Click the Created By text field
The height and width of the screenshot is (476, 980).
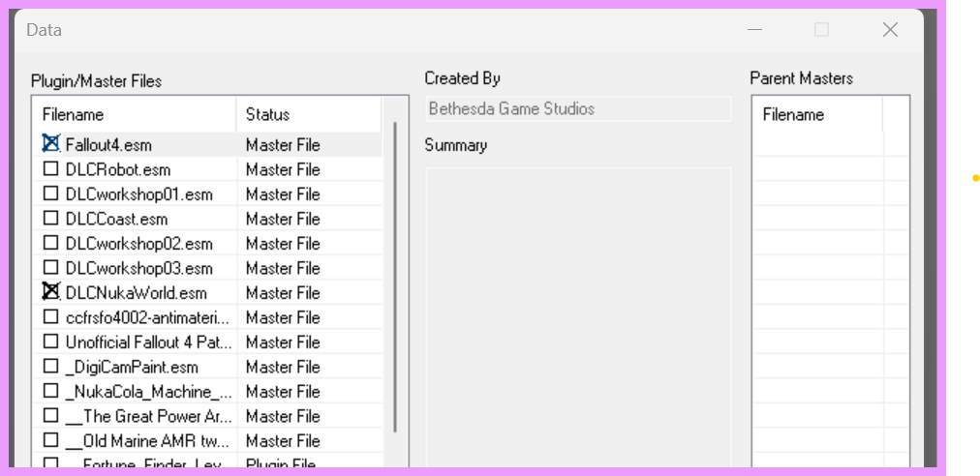[x=578, y=108]
